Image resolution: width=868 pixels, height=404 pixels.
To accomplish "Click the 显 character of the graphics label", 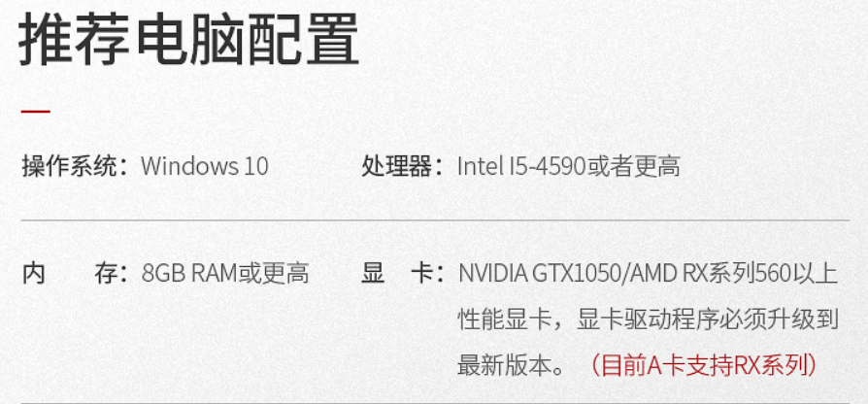I will coord(373,274).
